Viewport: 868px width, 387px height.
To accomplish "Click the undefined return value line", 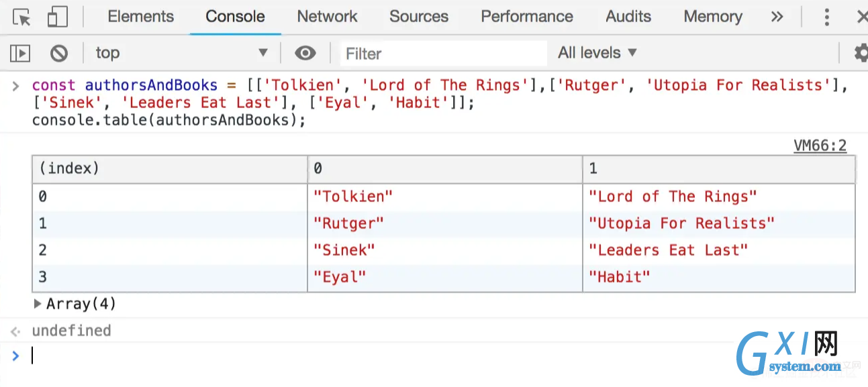I will 71,331.
